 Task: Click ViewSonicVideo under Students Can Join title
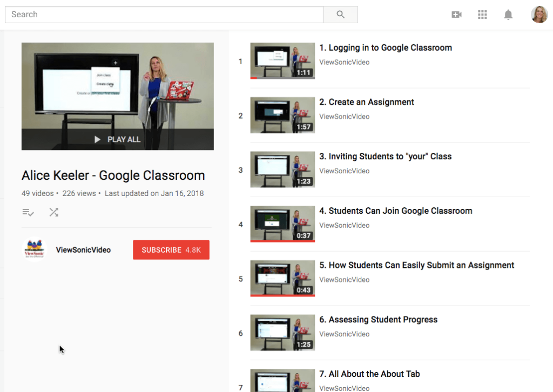tap(344, 225)
